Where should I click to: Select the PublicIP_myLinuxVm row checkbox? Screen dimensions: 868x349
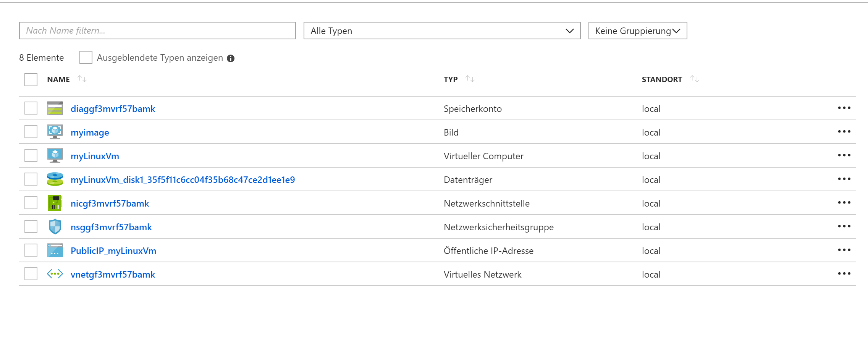click(x=31, y=250)
